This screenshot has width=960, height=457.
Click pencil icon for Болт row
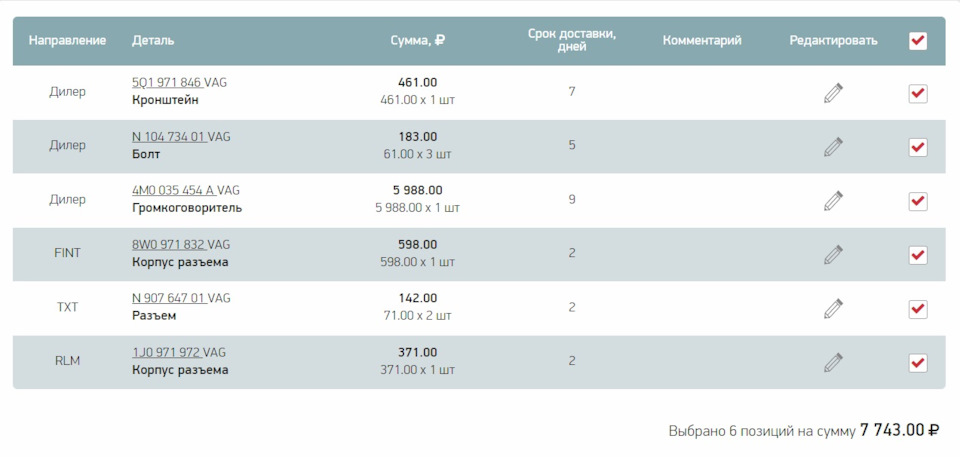pyautogui.click(x=833, y=147)
